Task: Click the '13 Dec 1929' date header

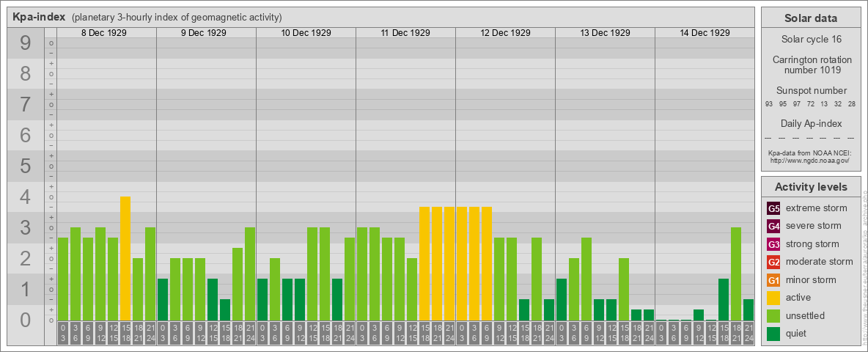Action: pyautogui.click(x=605, y=33)
